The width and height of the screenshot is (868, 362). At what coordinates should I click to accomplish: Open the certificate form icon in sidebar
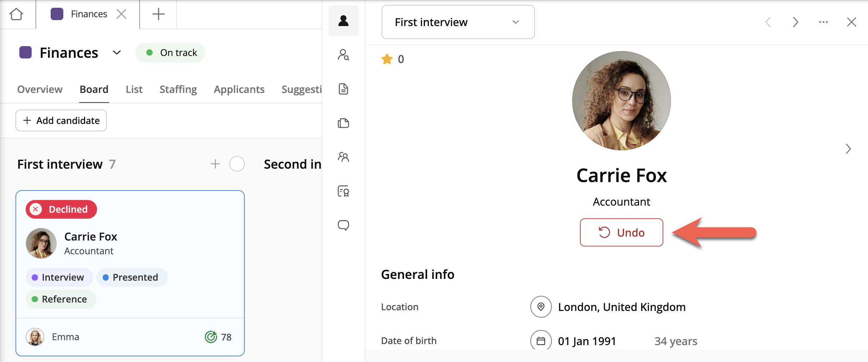pos(343,191)
